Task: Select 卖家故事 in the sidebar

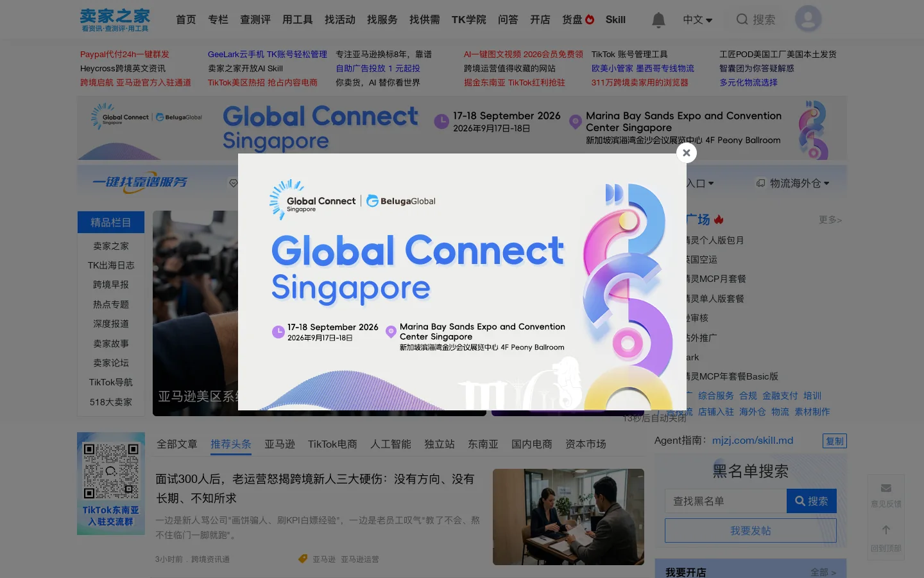Action: [x=111, y=344]
